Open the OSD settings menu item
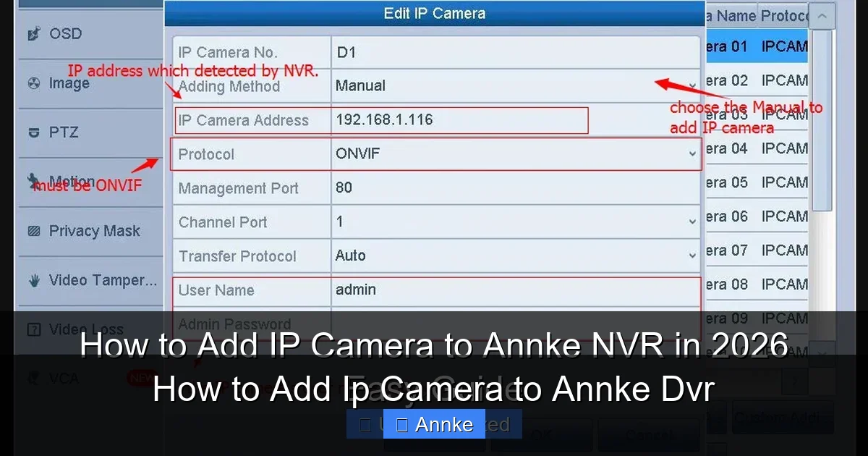Screen dimensions: 868x456 pyautogui.click(x=90, y=34)
